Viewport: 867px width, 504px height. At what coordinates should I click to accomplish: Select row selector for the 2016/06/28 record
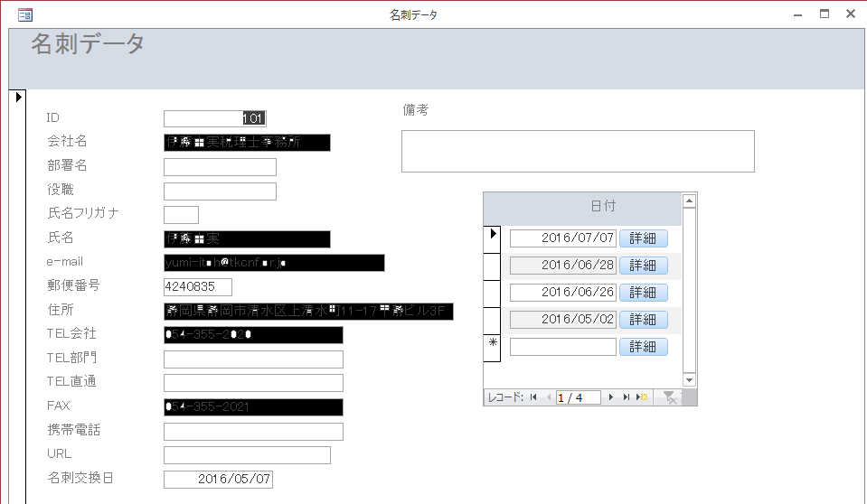click(493, 266)
